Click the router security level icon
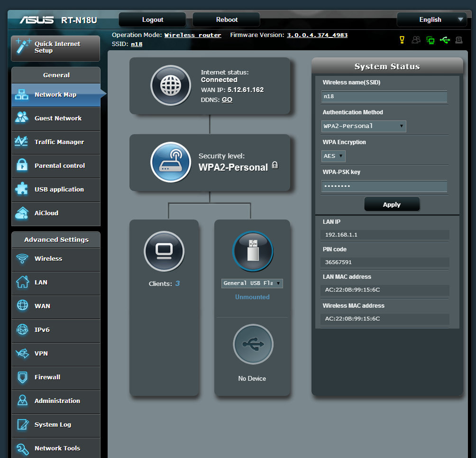 tap(171, 163)
